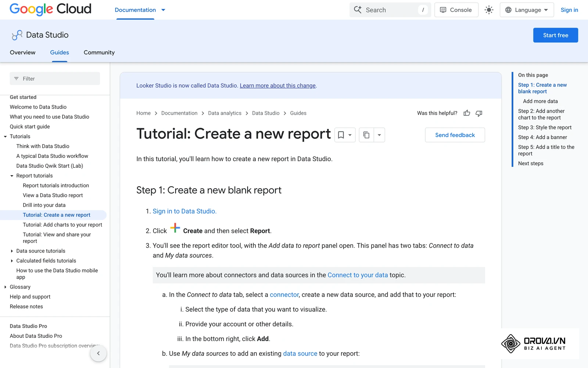
Task: Click the Search input field
Action: (390, 10)
